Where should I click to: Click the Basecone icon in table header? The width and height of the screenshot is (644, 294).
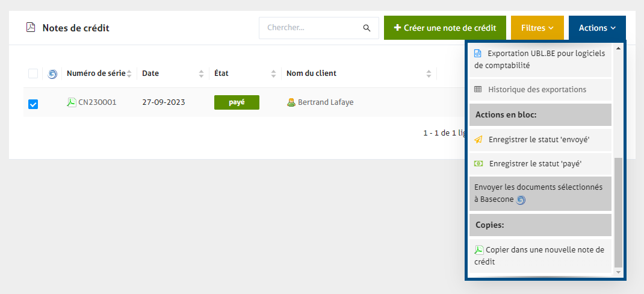tap(52, 74)
